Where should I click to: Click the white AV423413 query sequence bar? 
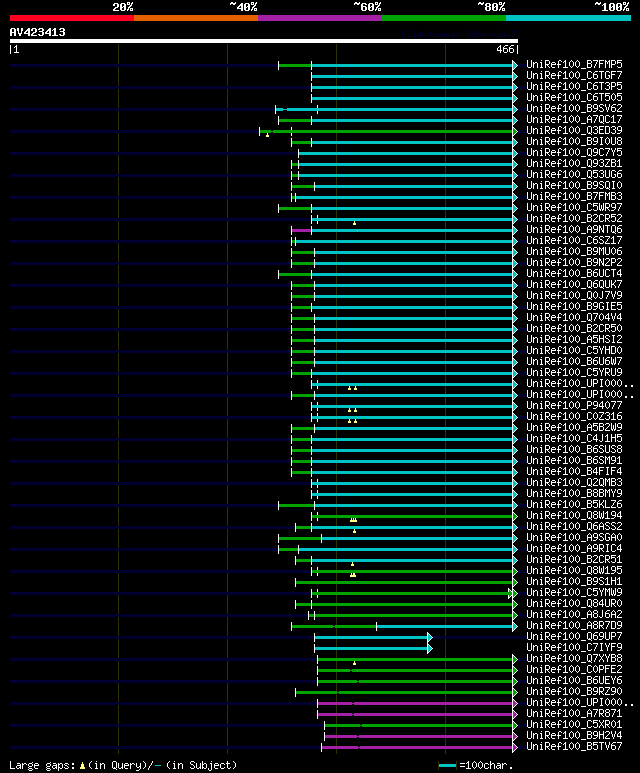click(263, 41)
